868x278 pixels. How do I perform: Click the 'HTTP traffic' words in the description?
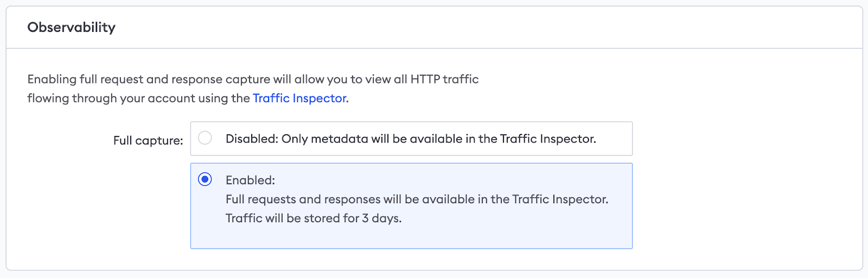click(x=444, y=79)
